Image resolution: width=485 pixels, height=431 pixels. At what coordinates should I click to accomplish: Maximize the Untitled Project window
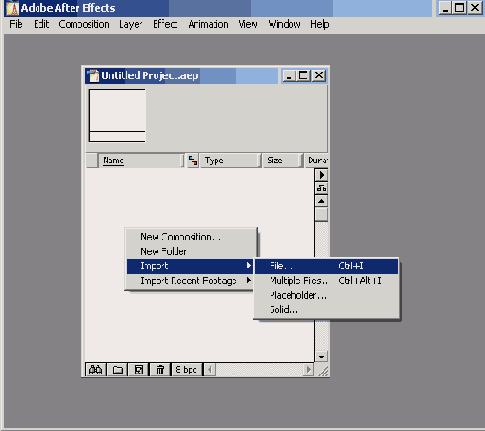pyautogui.click(x=303, y=76)
